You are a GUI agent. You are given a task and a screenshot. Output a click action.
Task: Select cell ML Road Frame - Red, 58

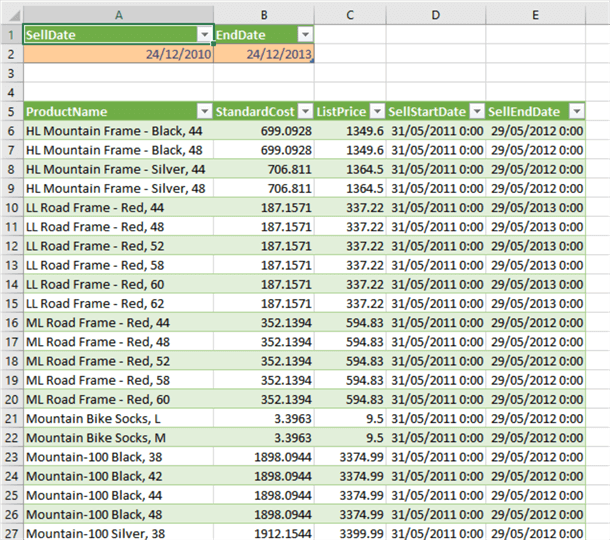click(x=119, y=380)
